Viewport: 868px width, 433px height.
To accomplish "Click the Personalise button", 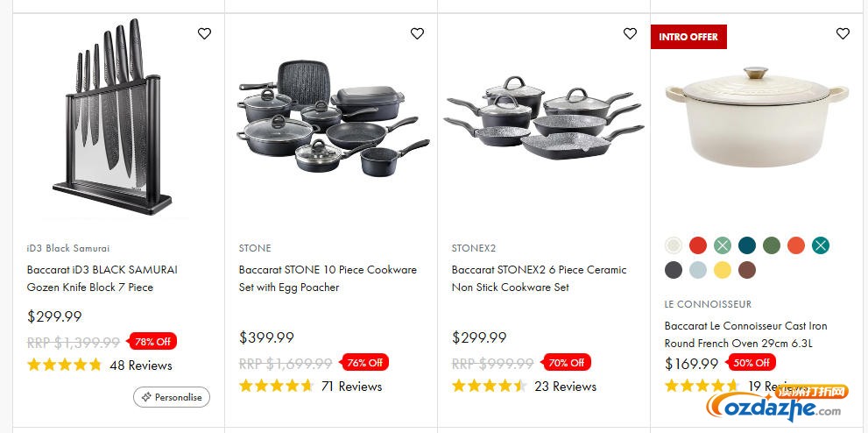I will coord(172,397).
